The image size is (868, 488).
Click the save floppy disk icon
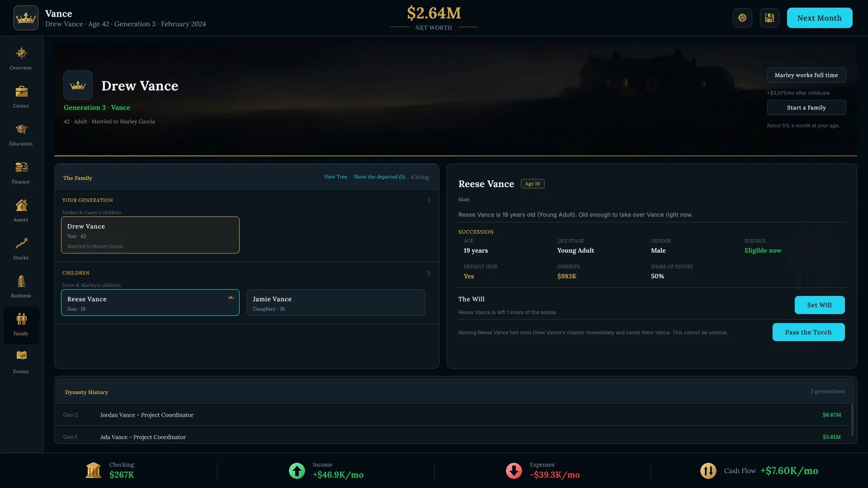point(769,18)
